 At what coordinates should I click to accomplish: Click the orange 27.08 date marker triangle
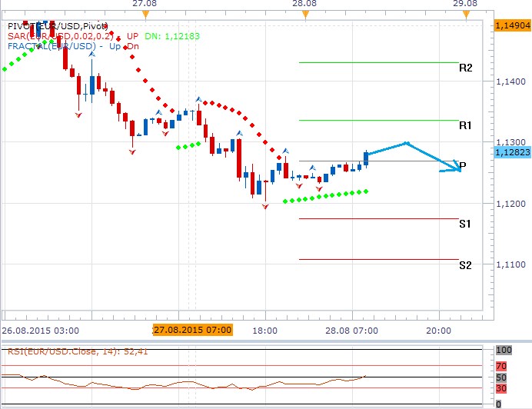(145, 15)
